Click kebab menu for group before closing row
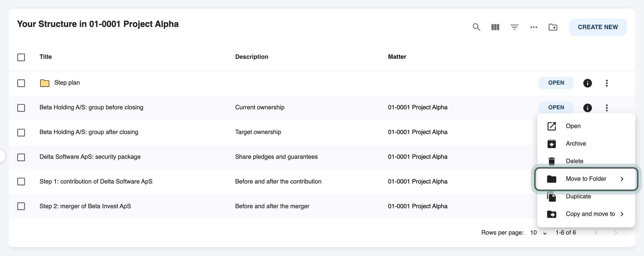 click(607, 108)
